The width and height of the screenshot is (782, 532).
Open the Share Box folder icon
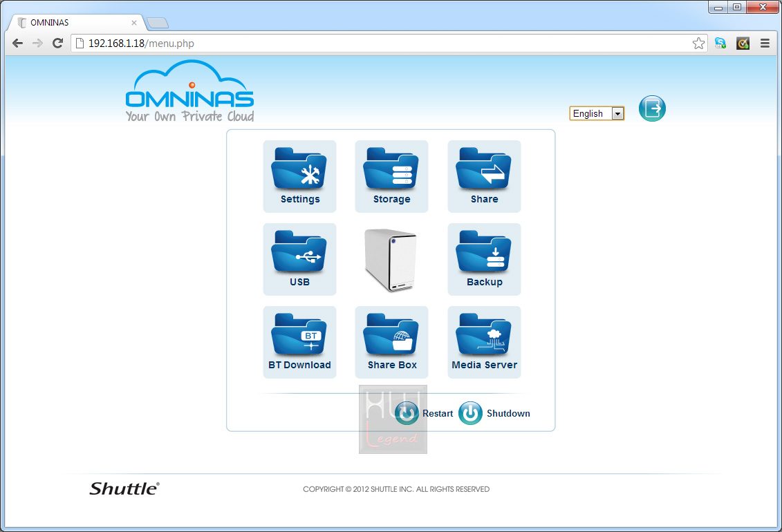(x=391, y=342)
